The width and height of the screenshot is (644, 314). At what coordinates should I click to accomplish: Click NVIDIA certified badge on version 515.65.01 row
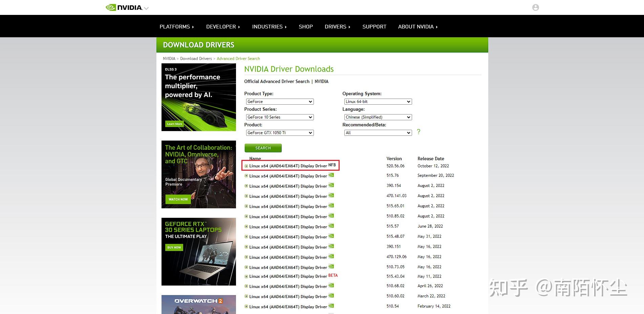(x=331, y=206)
